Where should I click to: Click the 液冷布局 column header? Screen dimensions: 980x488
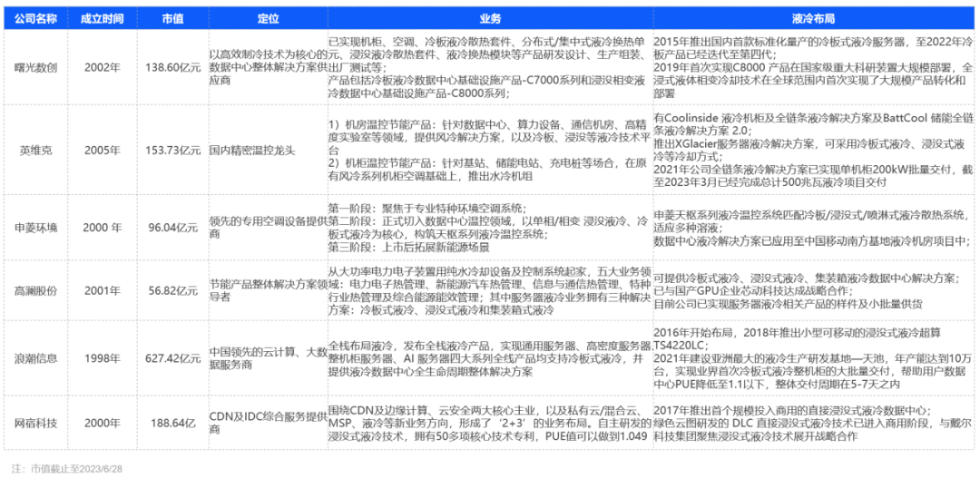tap(812, 19)
